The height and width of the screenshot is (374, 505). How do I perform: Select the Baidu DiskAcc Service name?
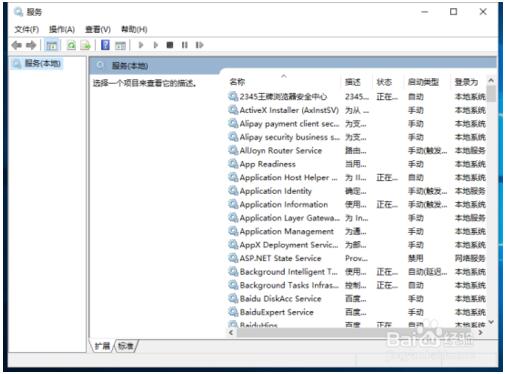pyautogui.click(x=280, y=298)
